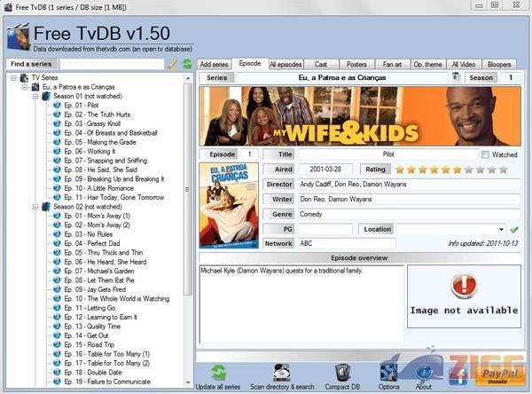Click the Scan directory & search icon

(x=282, y=373)
